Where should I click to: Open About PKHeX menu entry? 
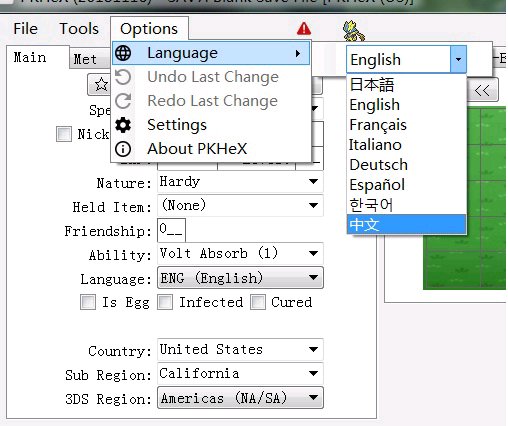(x=211, y=149)
